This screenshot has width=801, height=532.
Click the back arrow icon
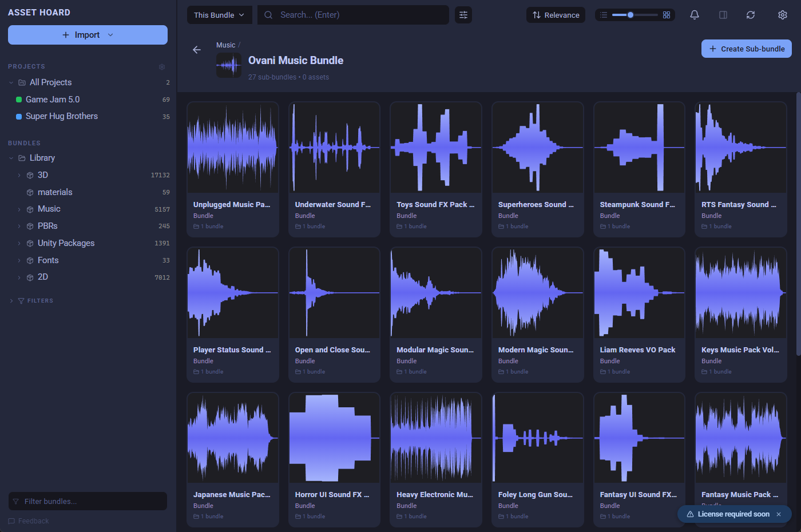click(197, 50)
